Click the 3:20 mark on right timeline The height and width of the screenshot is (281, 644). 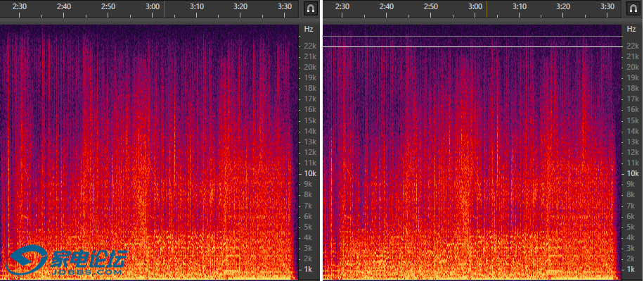click(563, 6)
